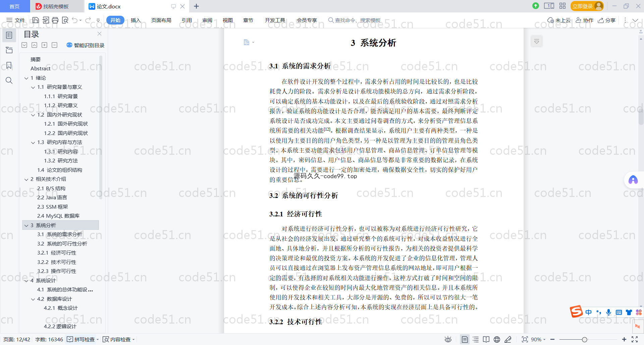Click the zoom in plus button
The width and height of the screenshot is (644, 345).
624,339
